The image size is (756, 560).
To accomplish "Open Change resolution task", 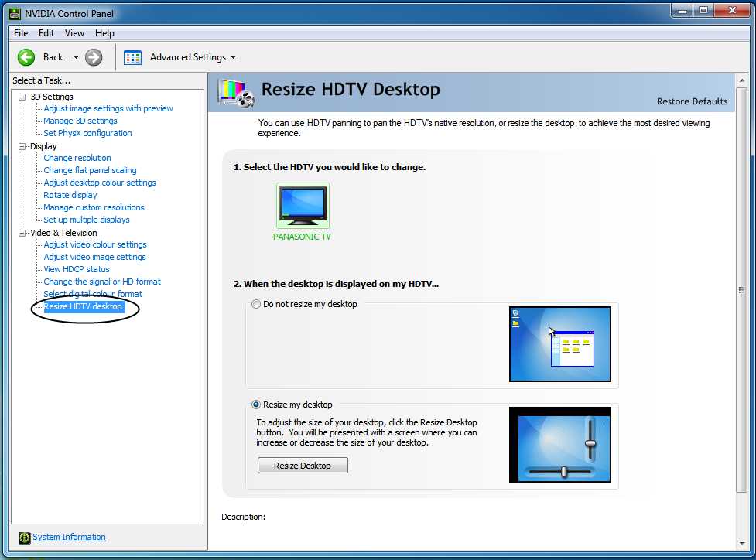I will 77,158.
